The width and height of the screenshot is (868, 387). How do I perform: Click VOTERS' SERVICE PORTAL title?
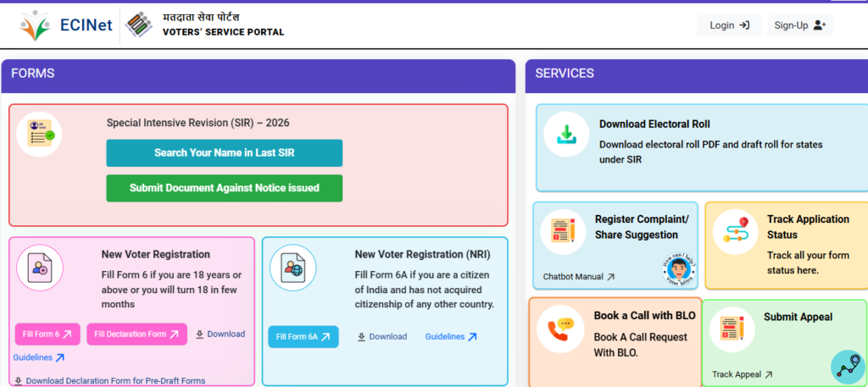click(223, 32)
